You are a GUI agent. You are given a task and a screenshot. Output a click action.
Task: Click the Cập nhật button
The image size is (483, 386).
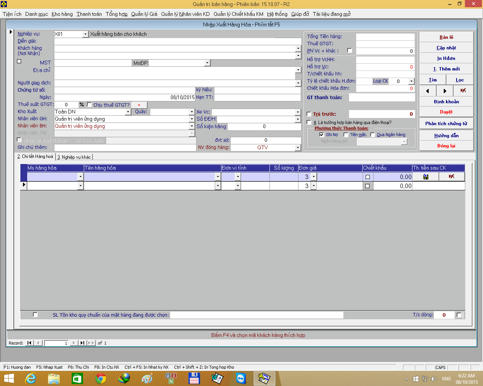446,48
